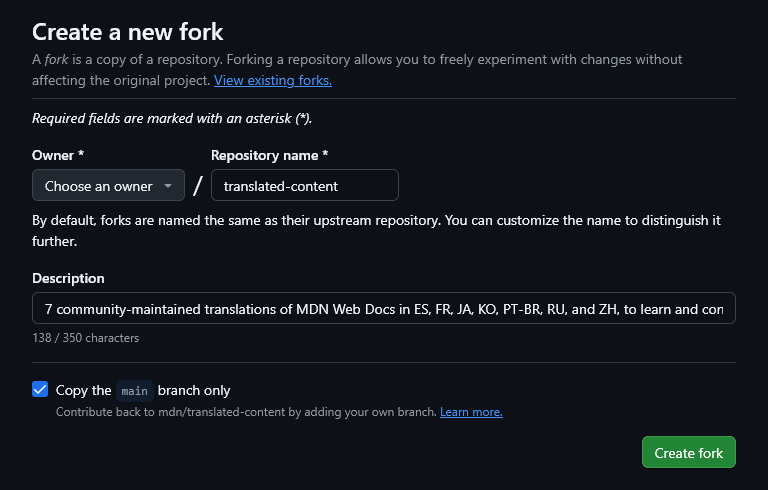Click the "Repository name *" label
The width and height of the screenshot is (768, 490).
point(269,155)
